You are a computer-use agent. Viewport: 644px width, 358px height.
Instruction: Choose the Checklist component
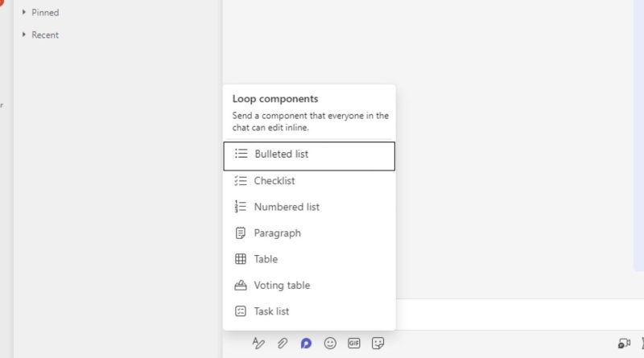pos(275,181)
